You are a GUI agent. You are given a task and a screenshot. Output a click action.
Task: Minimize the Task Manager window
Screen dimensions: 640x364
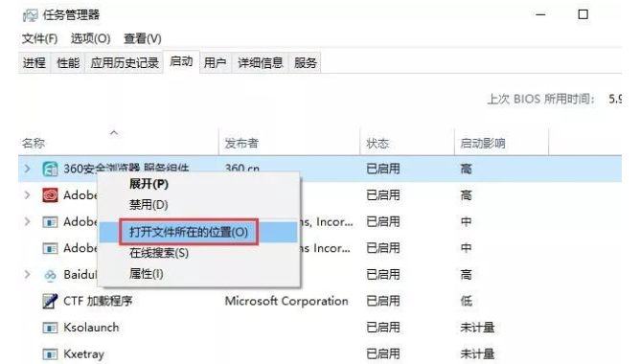pos(540,15)
